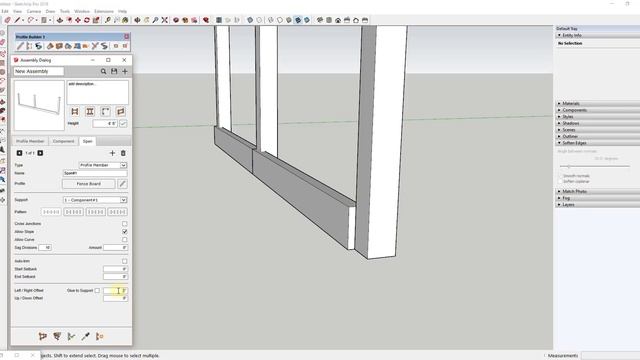The height and width of the screenshot is (360, 640).
Task: Expand the Components tray panel
Action: pyautogui.click(x=598, y=110)
